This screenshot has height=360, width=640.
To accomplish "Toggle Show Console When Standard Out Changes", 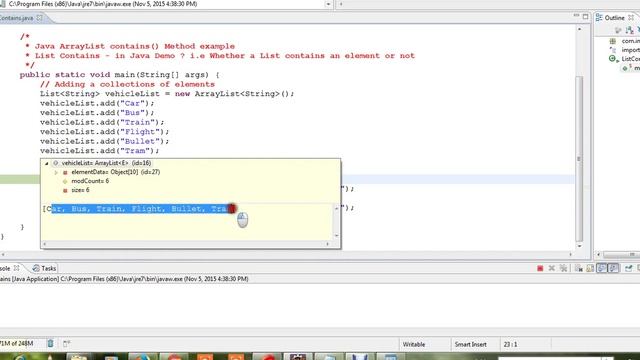I will pyautogui.click(x=602, y=268).
